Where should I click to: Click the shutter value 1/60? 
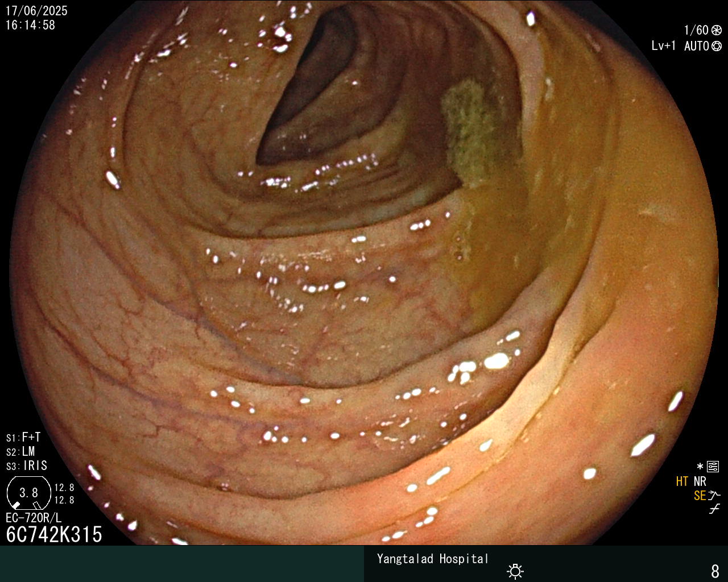[x=696, y=30]
